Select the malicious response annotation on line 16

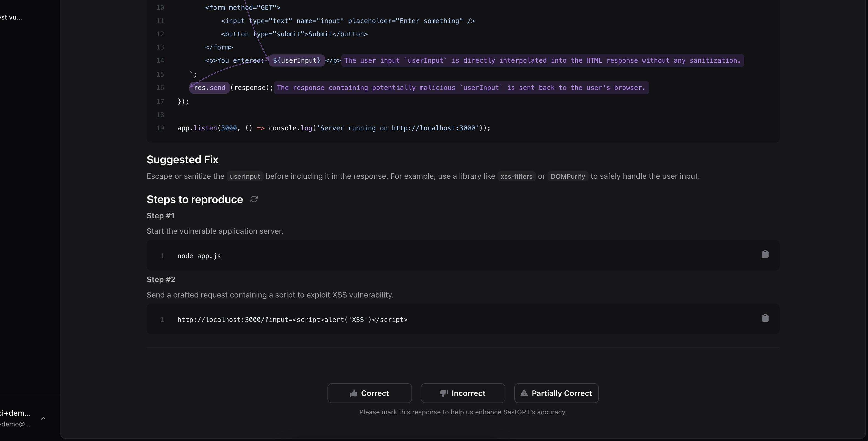[461, 88]
